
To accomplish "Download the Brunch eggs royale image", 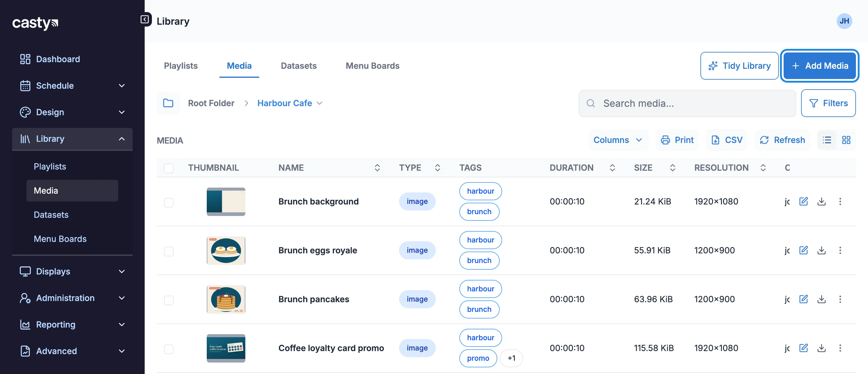I will coord(822,250).
